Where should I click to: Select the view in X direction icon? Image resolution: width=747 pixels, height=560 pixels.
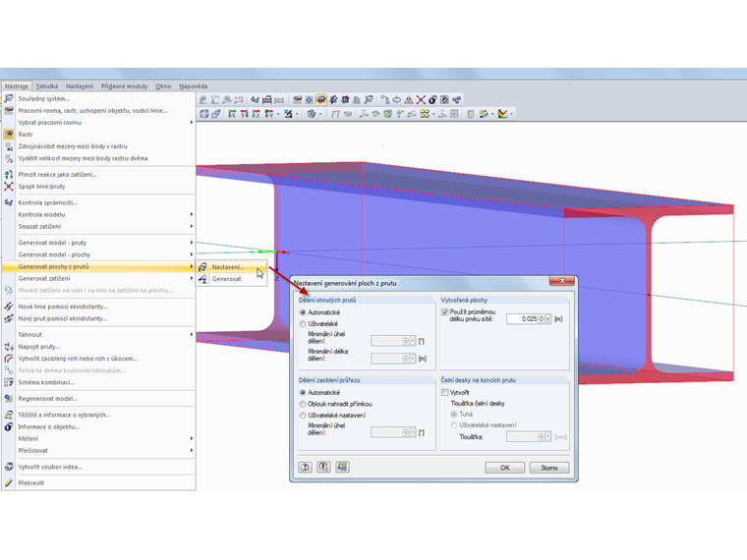232,114
